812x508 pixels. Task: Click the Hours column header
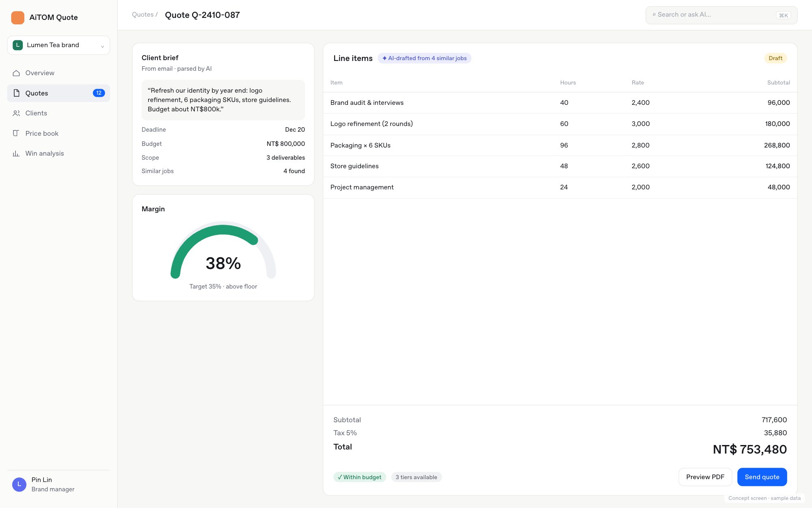coord(568,82)
